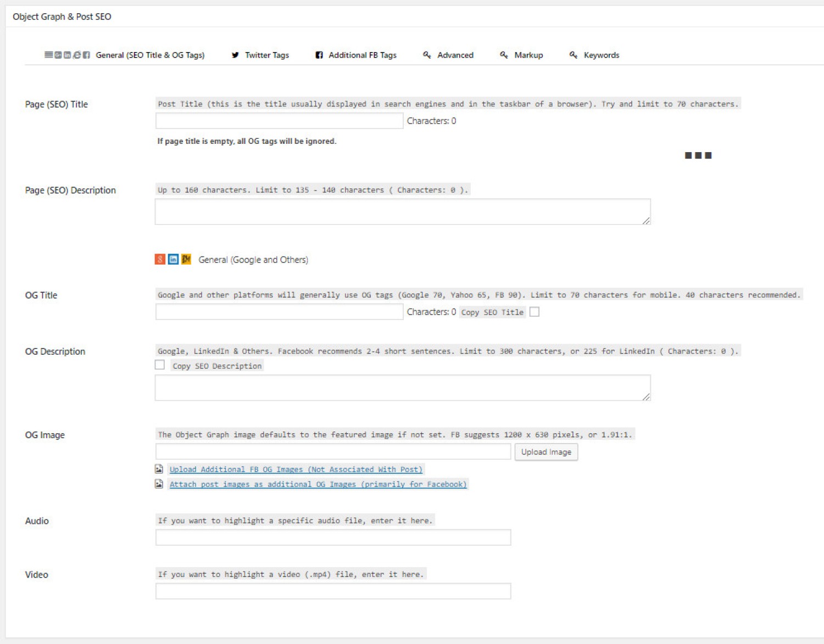
Task: Click image icon beside Upload Additional FB OG Images
Action: [x=159, y=469]
